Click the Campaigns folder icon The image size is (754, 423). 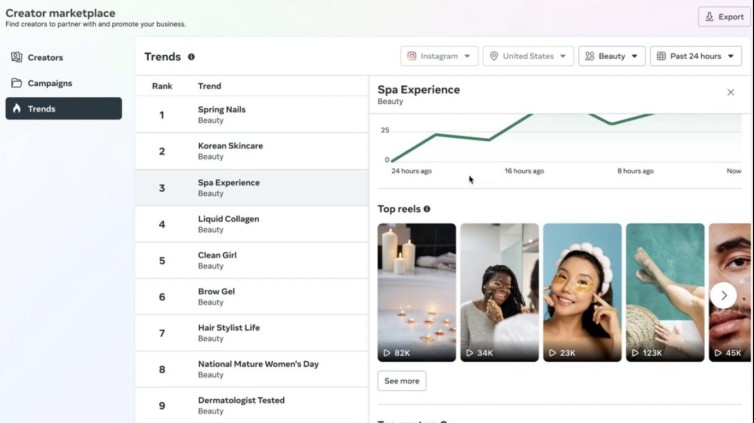(17, 83)
